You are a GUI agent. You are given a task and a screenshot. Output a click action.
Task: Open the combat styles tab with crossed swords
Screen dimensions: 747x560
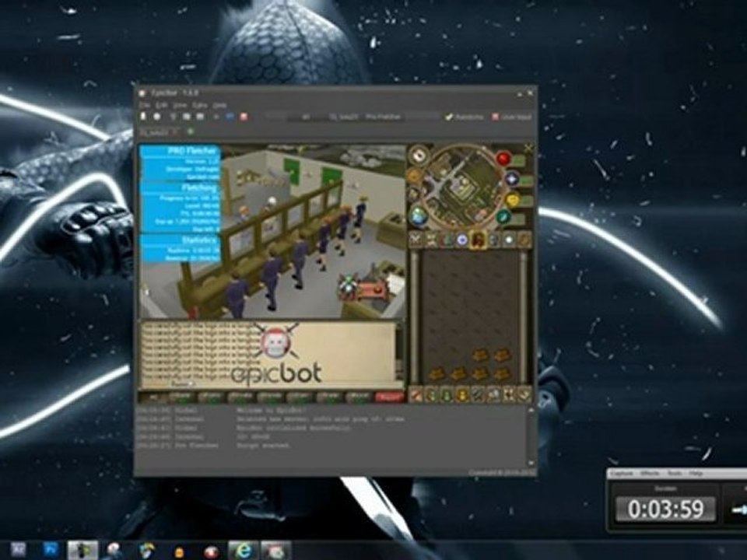(416, 240)
